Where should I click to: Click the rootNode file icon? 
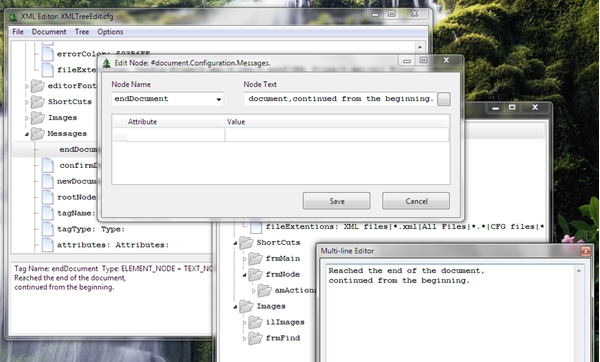(x=47, y=197)
